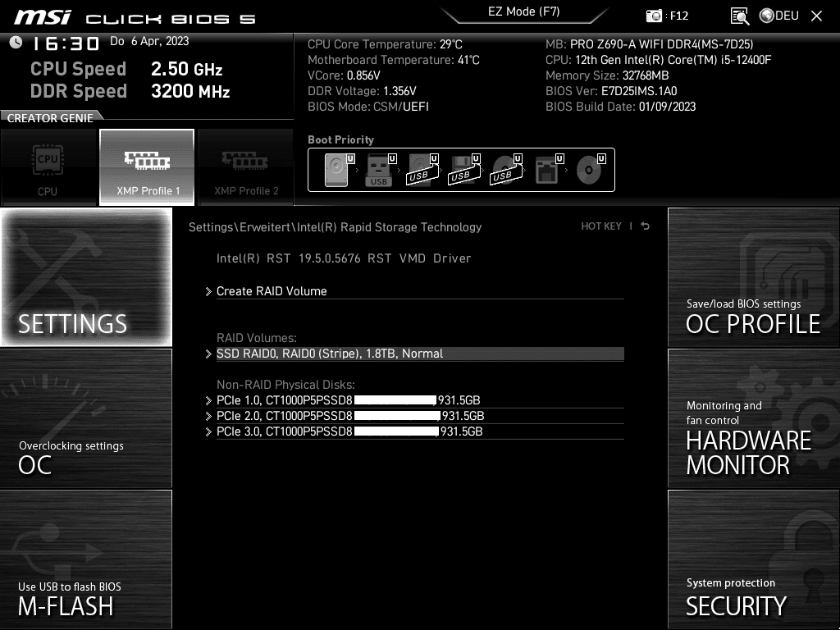Open the OC overclocking settings panel
Image resolution: width=840 pixels, height=630 pixels.
86,418
